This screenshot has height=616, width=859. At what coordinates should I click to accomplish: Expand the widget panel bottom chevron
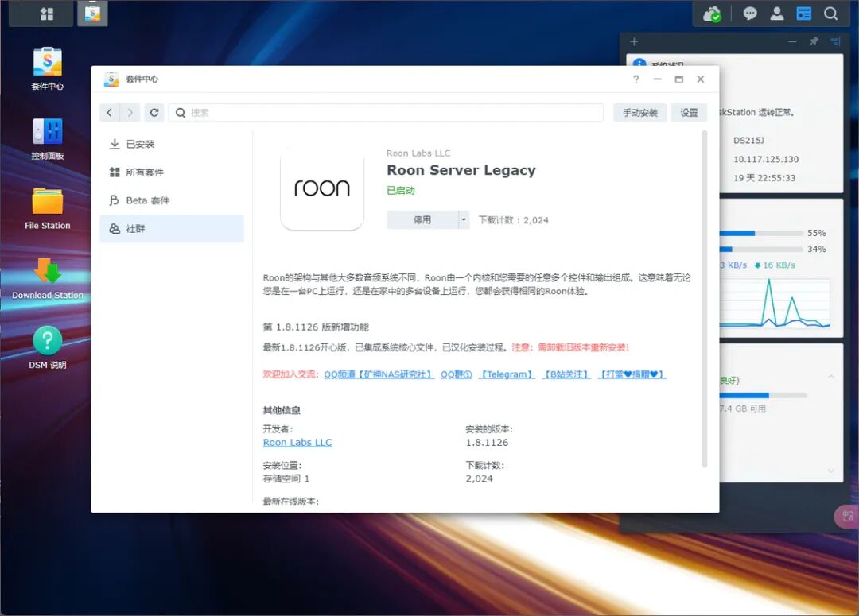point(831,471)
